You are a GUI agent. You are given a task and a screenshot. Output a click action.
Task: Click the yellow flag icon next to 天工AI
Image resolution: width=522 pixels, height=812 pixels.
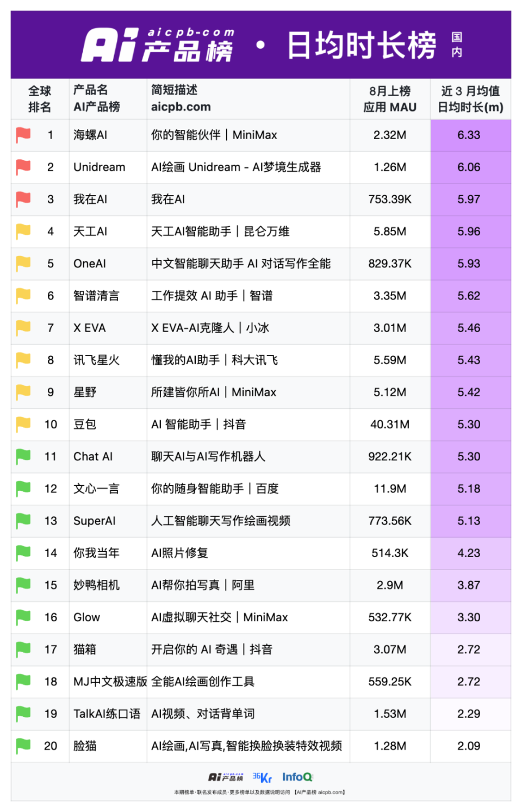[23, 231]
